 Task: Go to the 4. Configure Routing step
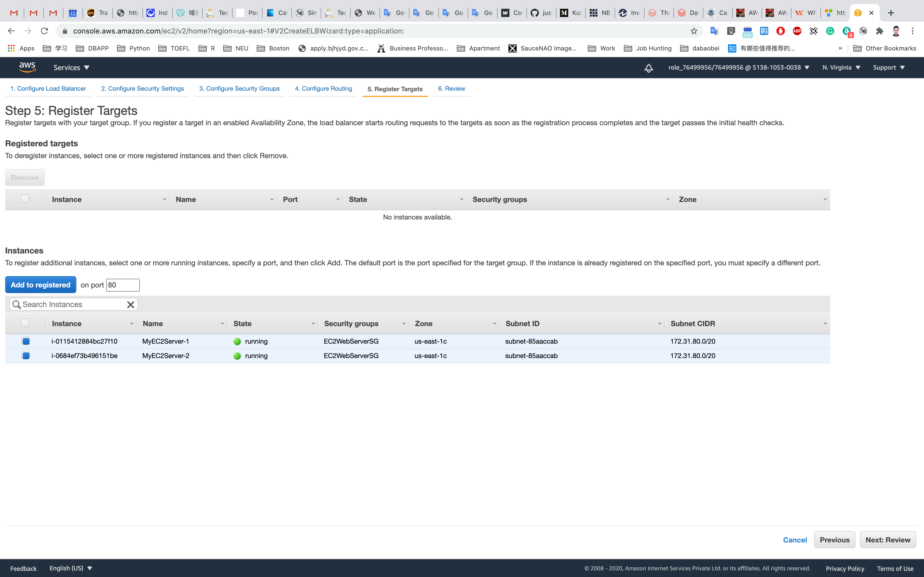click(x=323, y=89)
